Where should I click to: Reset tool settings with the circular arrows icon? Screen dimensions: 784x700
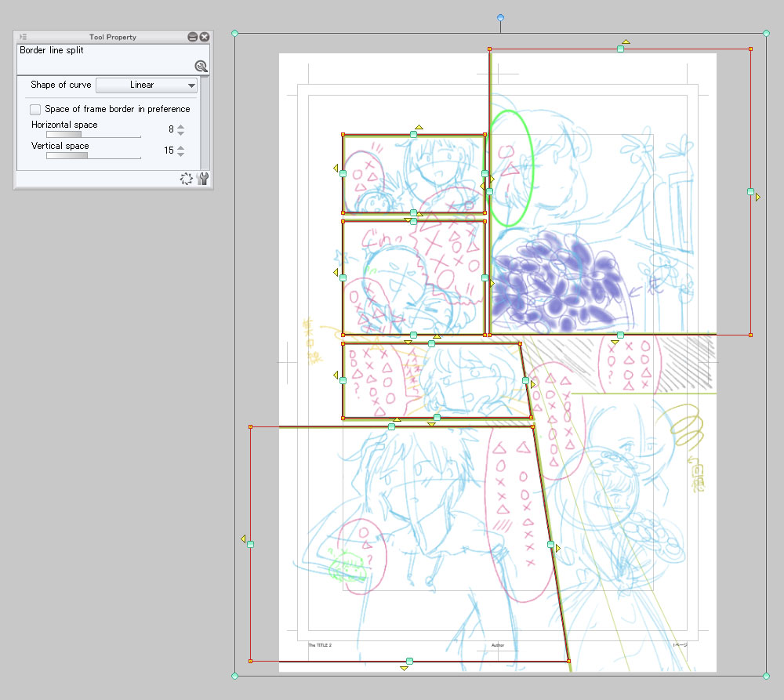[x=186, y=179]
